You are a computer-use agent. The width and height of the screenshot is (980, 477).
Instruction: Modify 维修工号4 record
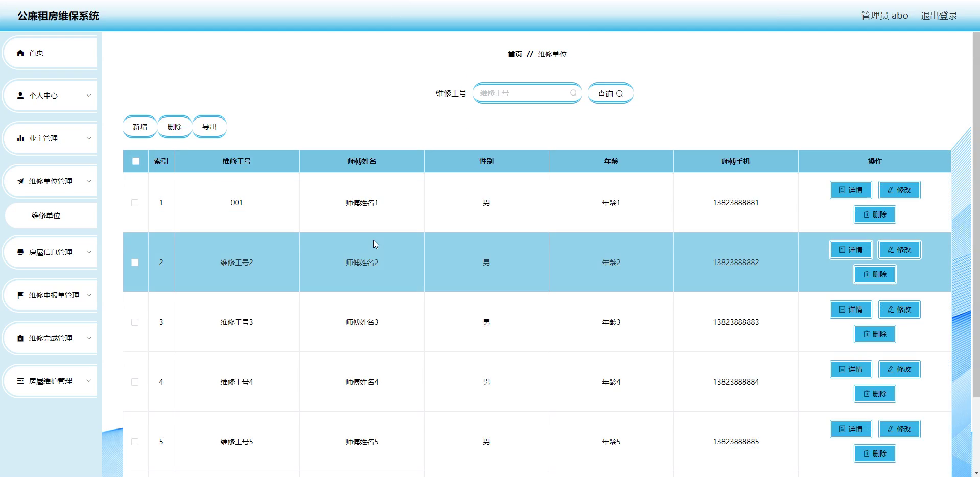point(899,369)
